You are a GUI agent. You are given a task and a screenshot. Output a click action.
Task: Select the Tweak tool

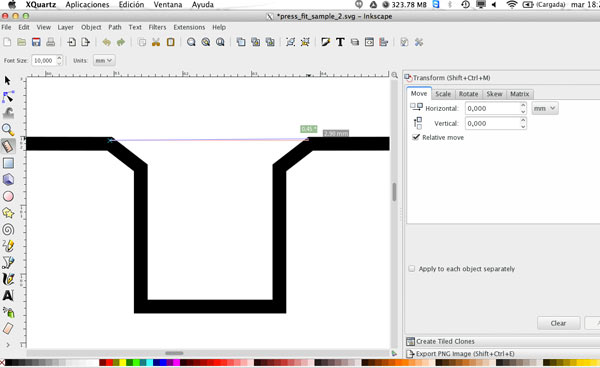8,113
